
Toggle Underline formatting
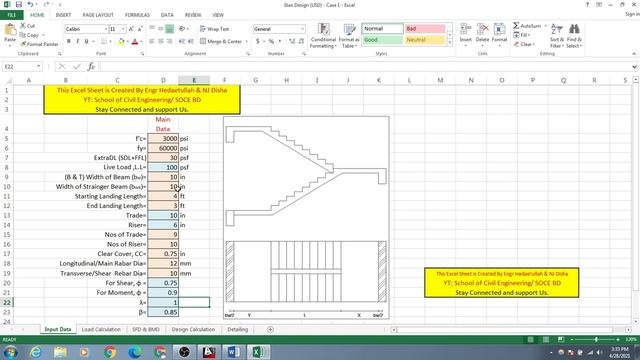point(86,41)
